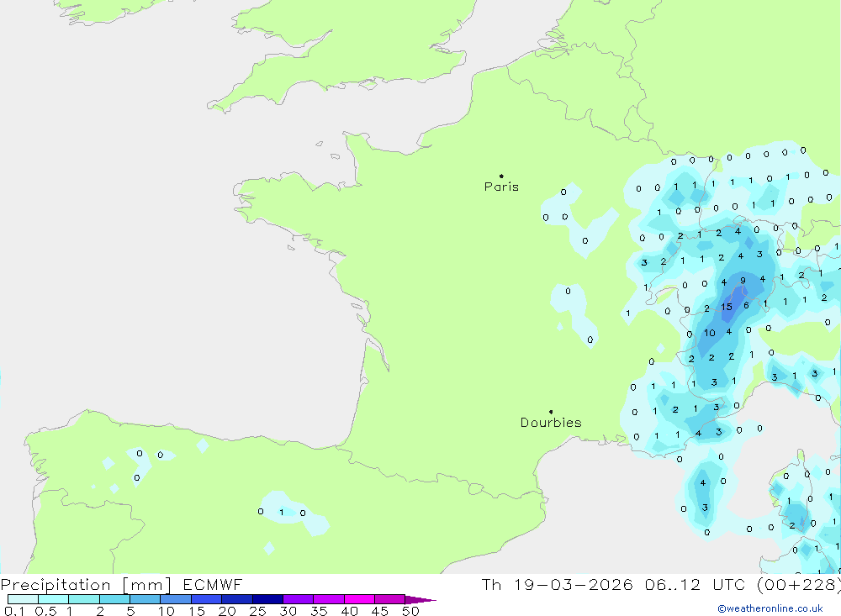Click the 9 mm precipitation value on map
Viewport: 841px width, 616px height.
743,281
